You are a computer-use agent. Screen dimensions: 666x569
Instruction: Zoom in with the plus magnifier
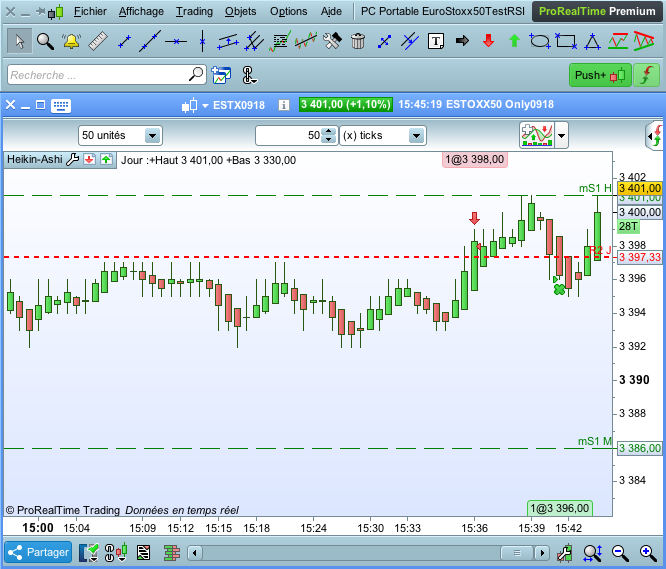(x=647, y=552)
